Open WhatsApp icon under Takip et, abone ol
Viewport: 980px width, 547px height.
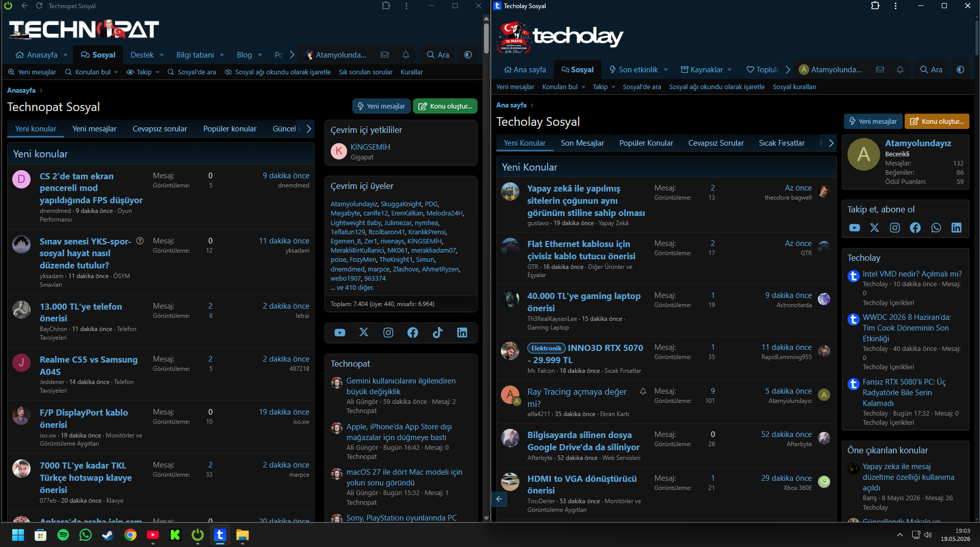click(x=936, y=228)
